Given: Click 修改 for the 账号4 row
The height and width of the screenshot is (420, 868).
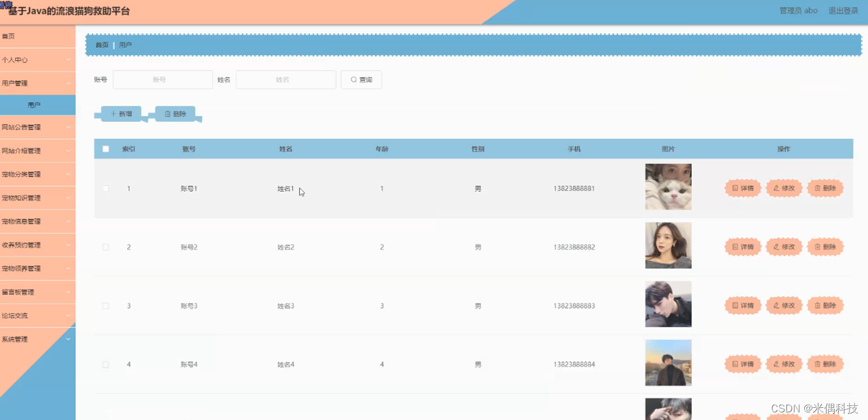Looking at the screenshot, I should [x=784, y=364].
